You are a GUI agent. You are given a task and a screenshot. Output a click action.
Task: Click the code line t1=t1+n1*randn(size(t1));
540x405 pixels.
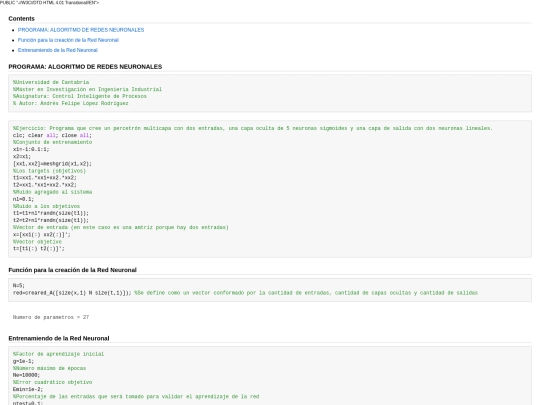pyautogui.click(x=51, y=213)
